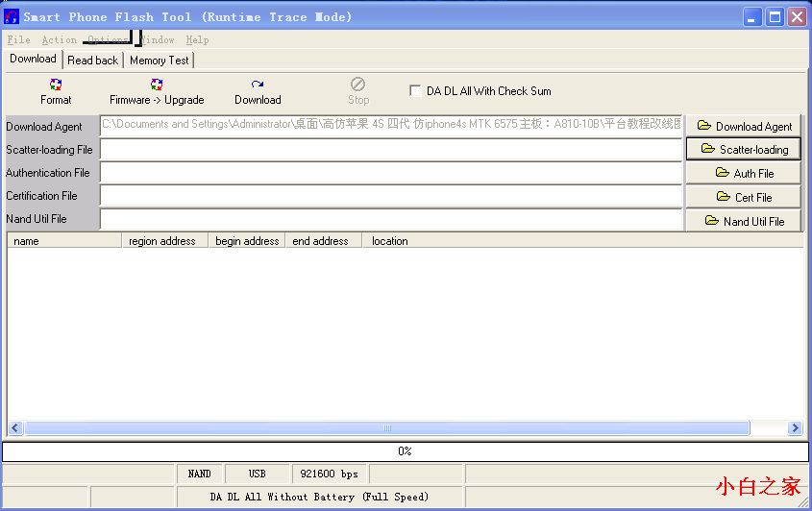Click the region address column header
The width and height of the screenshot is (812, 511).
pos(164,241)
